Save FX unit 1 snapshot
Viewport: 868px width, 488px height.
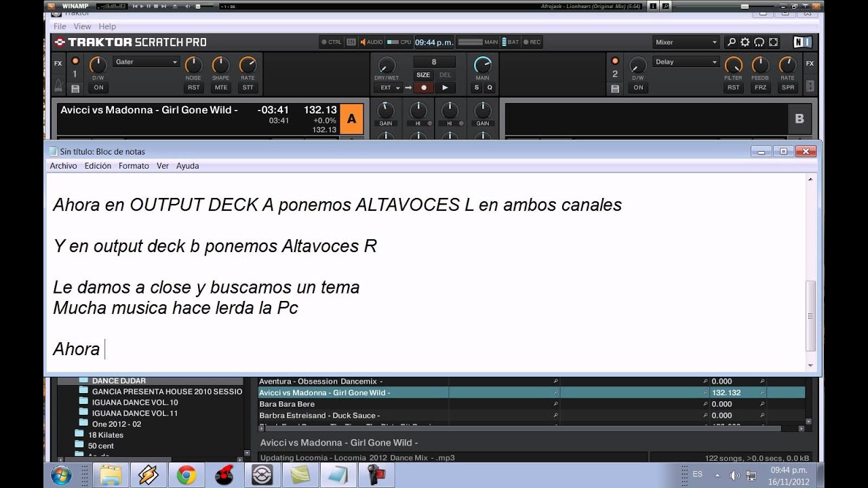pyautogui.click(x=75, y=88)
